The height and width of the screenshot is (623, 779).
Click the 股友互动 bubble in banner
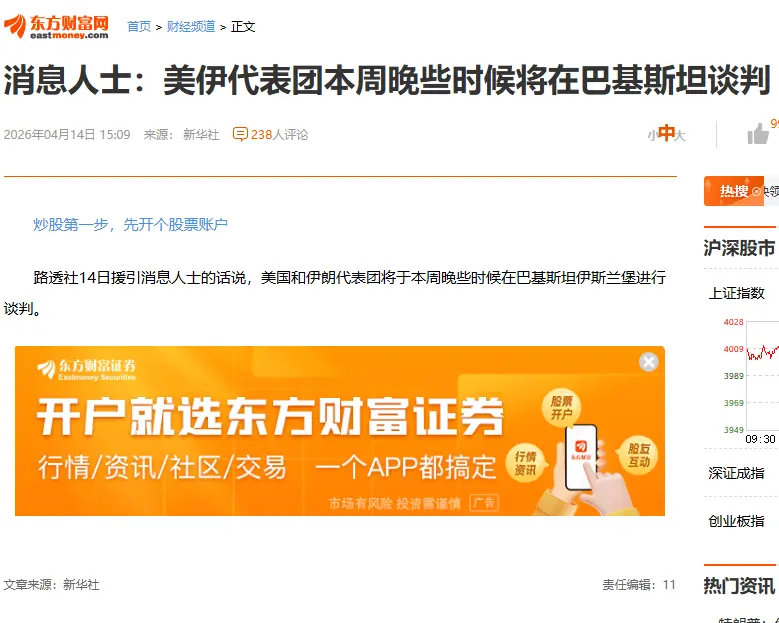[638, 455]
